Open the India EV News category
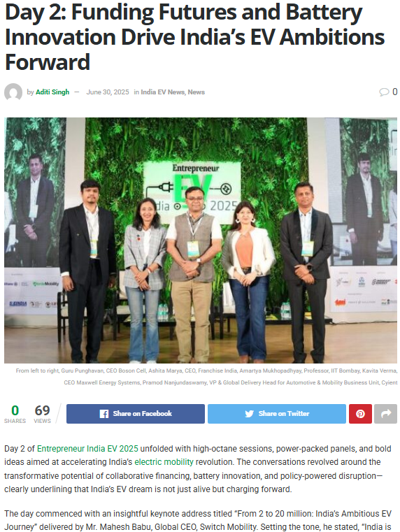 (162, 92)
